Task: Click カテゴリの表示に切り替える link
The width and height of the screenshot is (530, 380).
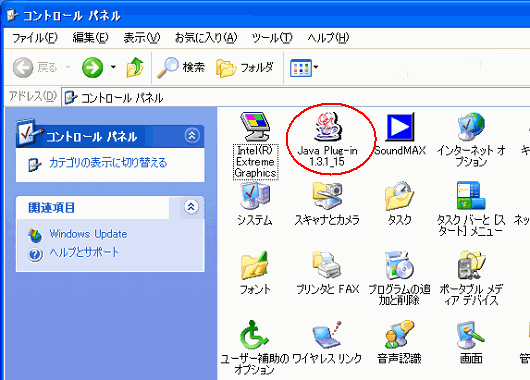Action: 108,163
